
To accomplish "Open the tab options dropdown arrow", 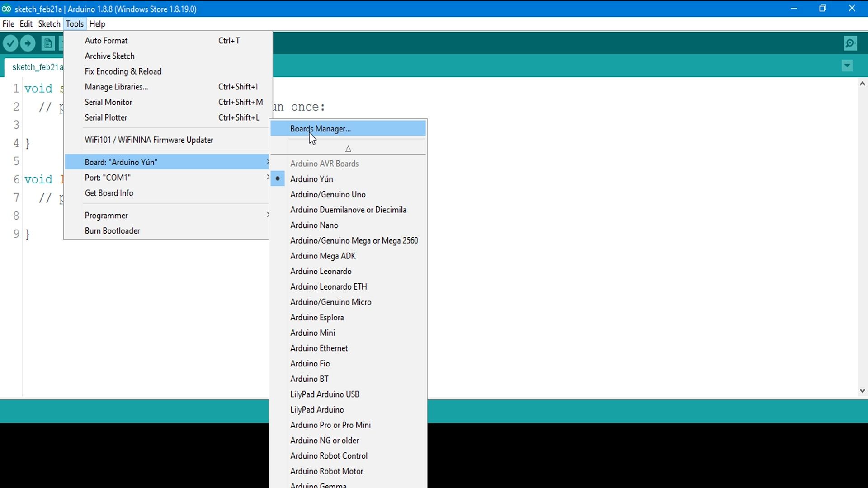I will [847, 66].
